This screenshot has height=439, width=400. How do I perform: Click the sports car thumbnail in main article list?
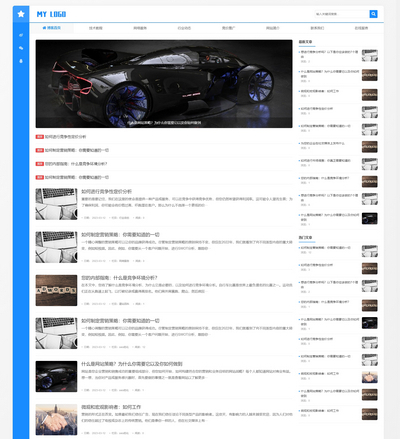tap(56, 376)
